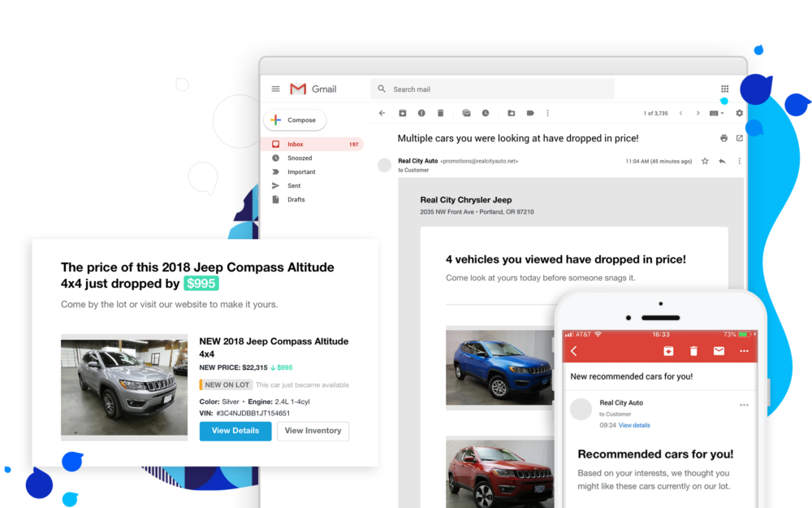
Task: Click the Search mail field
Action: click(493, 89)
